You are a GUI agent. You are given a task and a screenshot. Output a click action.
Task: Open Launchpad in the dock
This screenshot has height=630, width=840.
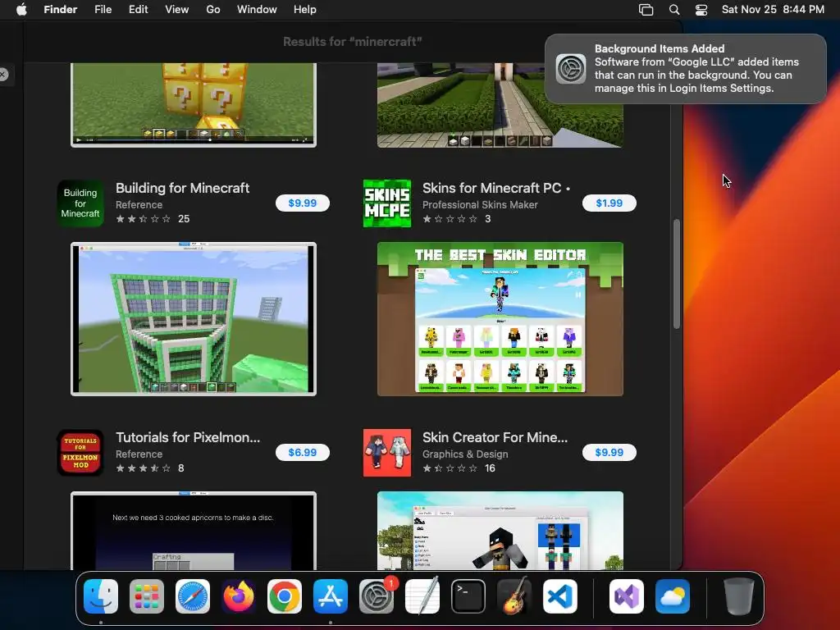click(x=147, y=596)
